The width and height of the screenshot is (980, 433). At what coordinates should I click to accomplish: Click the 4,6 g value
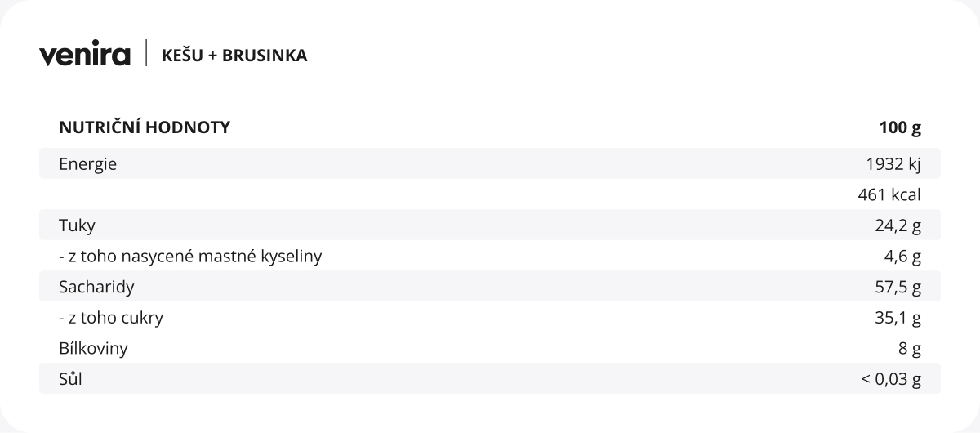tap(903, 257)
